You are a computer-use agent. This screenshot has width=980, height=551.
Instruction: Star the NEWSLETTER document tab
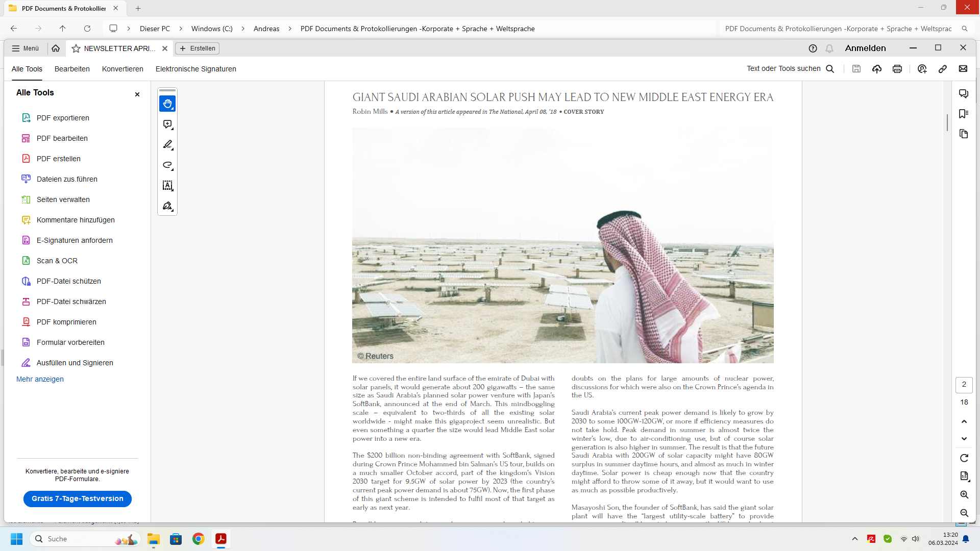[x=76, y=48]
